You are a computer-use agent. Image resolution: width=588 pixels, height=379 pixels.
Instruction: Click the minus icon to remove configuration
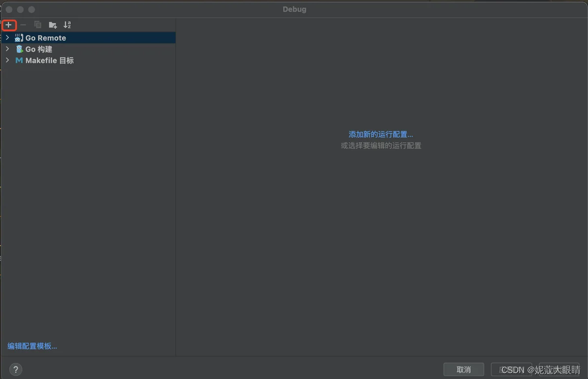coord(23,25)
